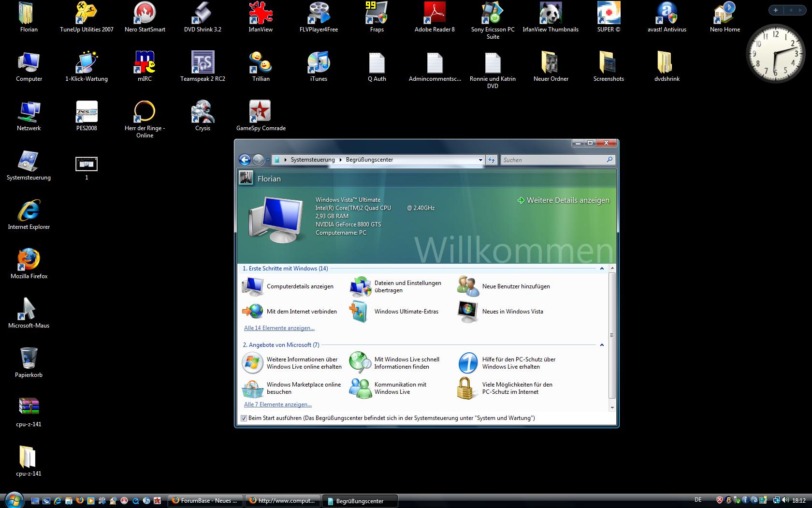The width and height of the screenshot is (812, 508).
Task: Select the Systemsteuerung desktop icon
Action: (29, 164)
